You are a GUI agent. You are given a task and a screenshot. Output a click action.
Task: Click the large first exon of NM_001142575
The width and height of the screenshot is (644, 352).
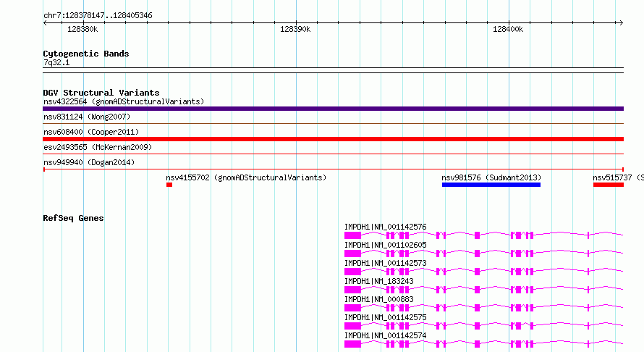coord(352,326)
